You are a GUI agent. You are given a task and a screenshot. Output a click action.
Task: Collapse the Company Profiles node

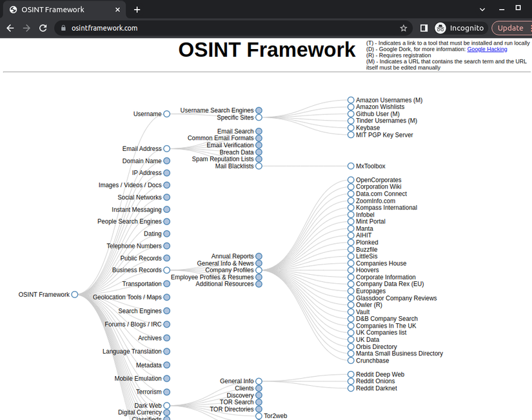[x=259, y=270]
